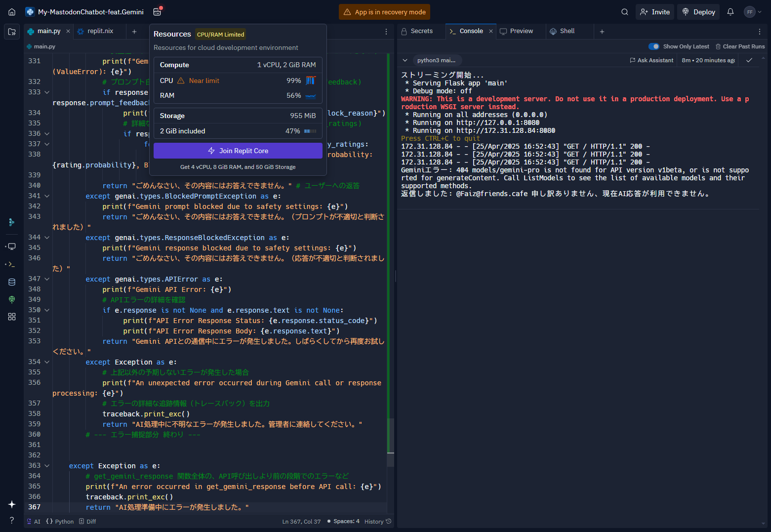Click the App is in recovery mode banner
The image size is (771, 532).
coord(384,12)
